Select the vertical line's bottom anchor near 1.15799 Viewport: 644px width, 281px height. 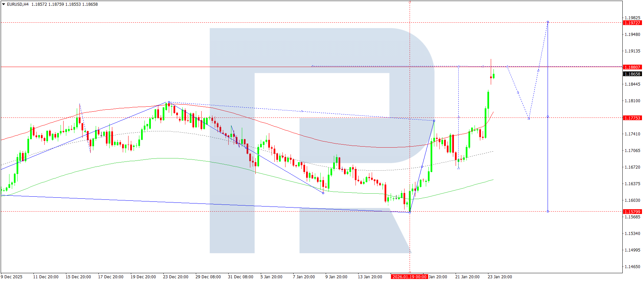548,211
